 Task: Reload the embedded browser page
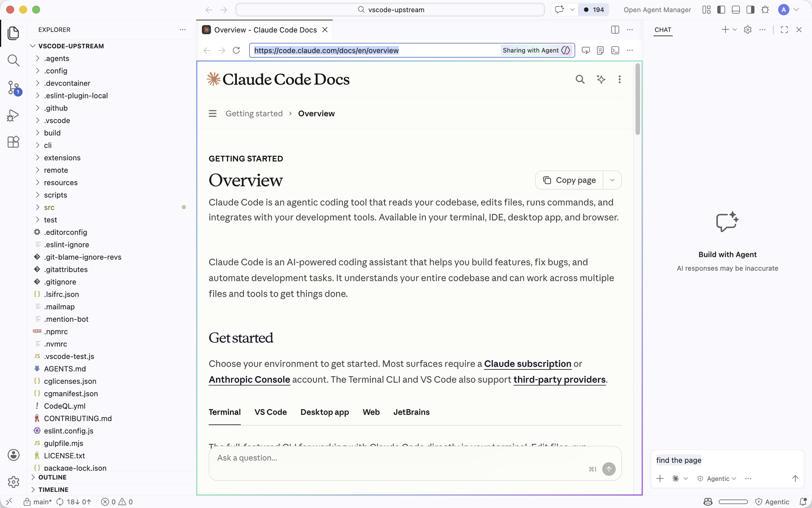(236, 50)
